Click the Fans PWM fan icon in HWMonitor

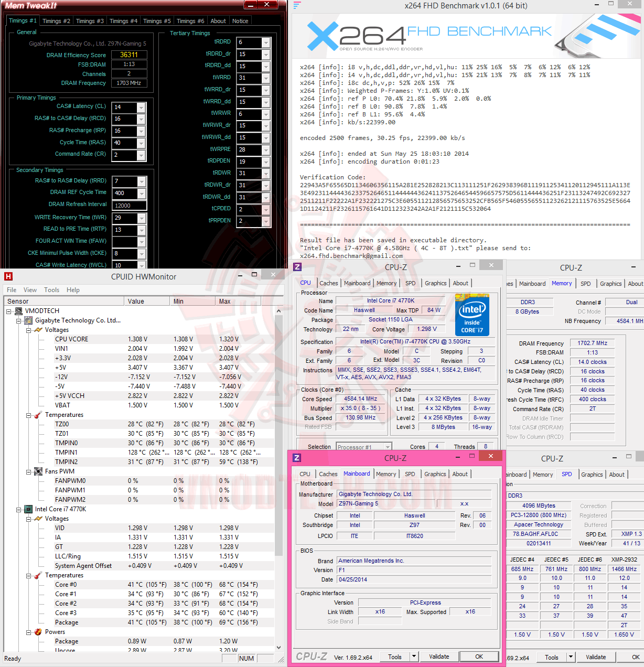click(x=38, y=471)
